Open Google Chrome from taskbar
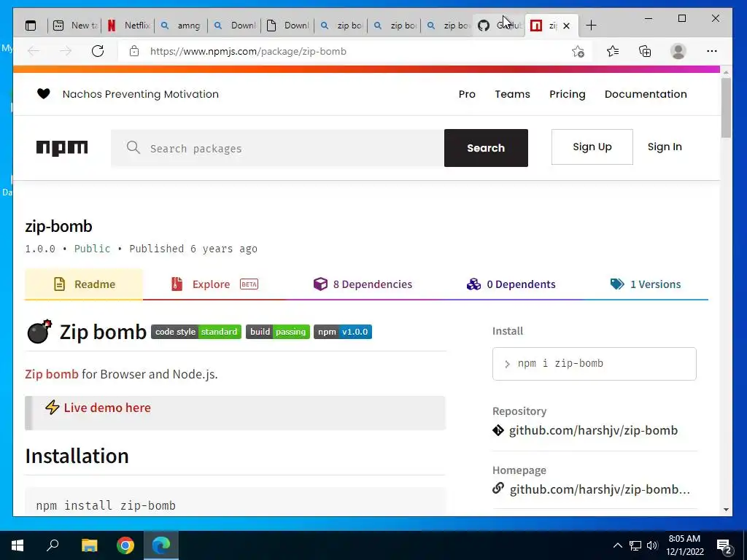This screenshot has height=560, width=747. tap(125, 545)
